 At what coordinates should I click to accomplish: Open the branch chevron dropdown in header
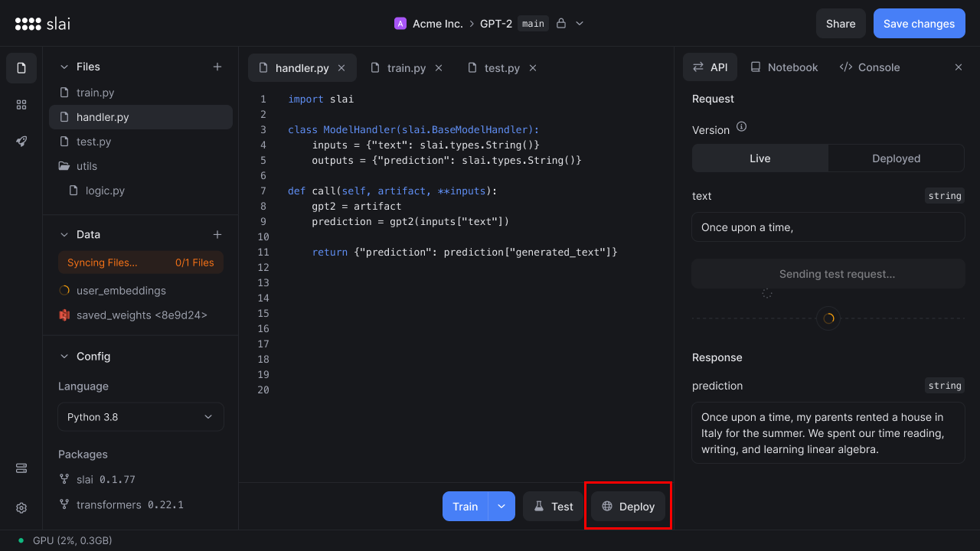[580, 24]
